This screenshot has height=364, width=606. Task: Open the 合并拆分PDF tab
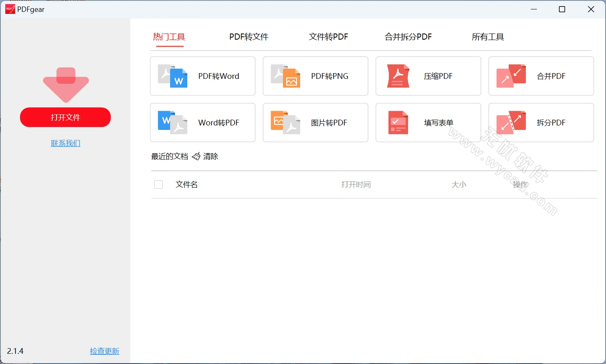coord(408,37)
